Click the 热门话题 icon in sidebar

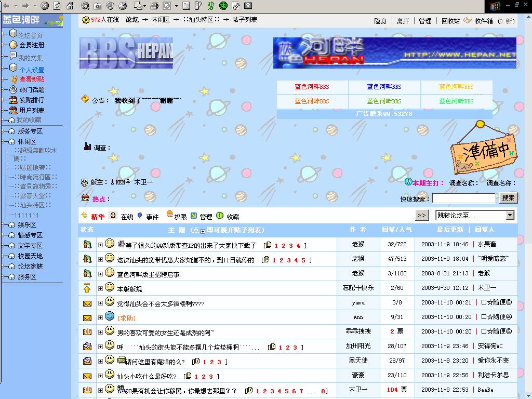point(13,89)
